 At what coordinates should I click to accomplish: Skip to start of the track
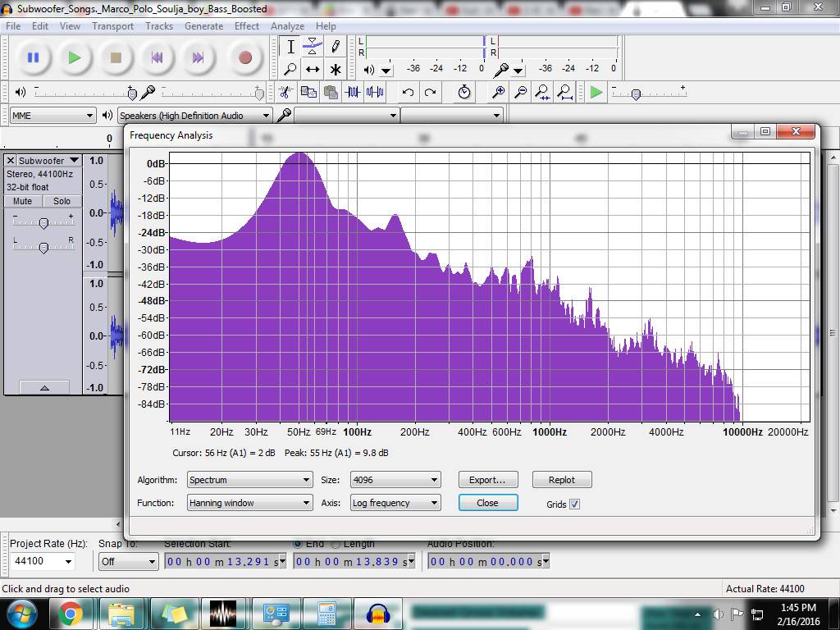[157, 57]
